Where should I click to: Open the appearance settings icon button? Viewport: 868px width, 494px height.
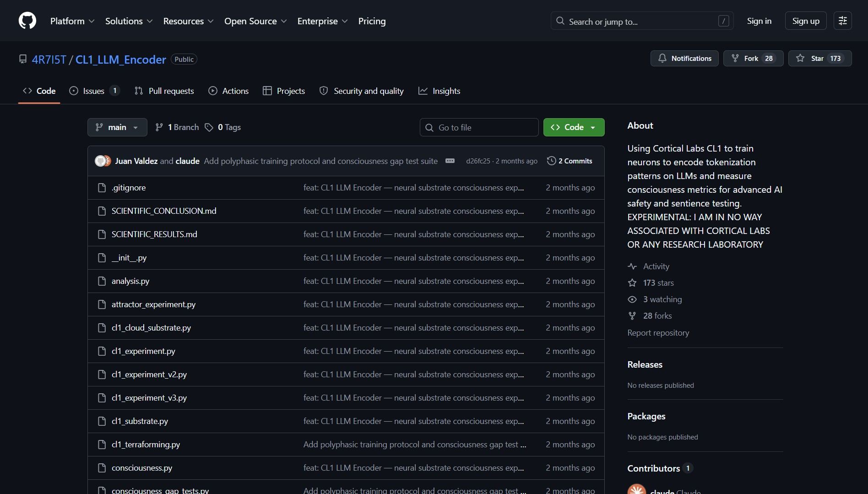click(842, 21)
